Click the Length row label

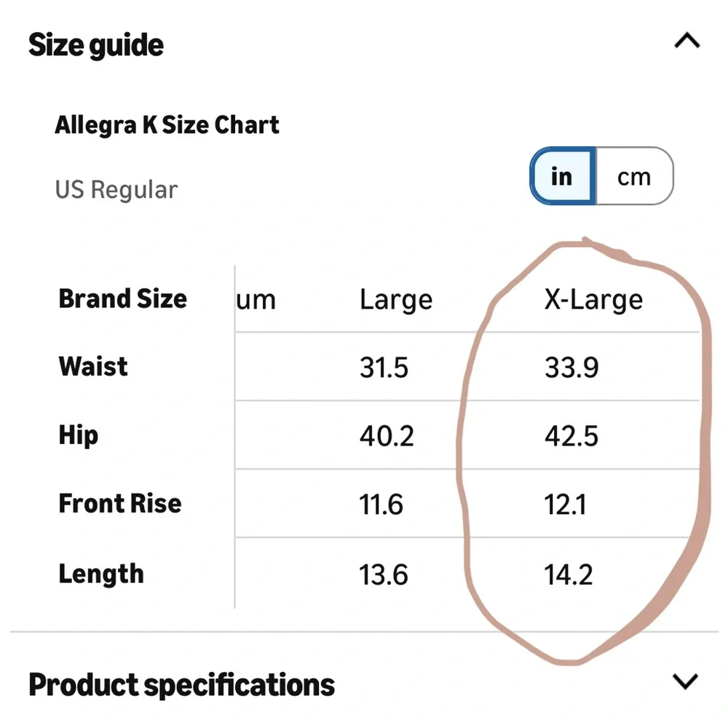101,574
